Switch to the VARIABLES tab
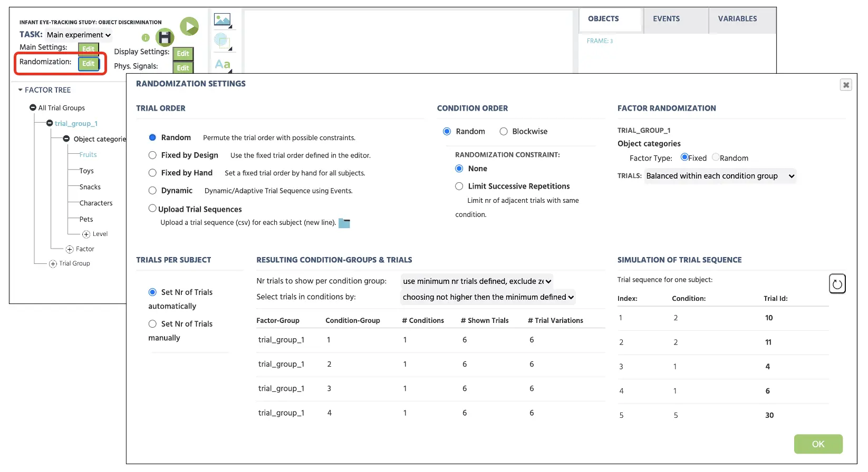The width and height of the screenshot is (868, 472). 742,21
